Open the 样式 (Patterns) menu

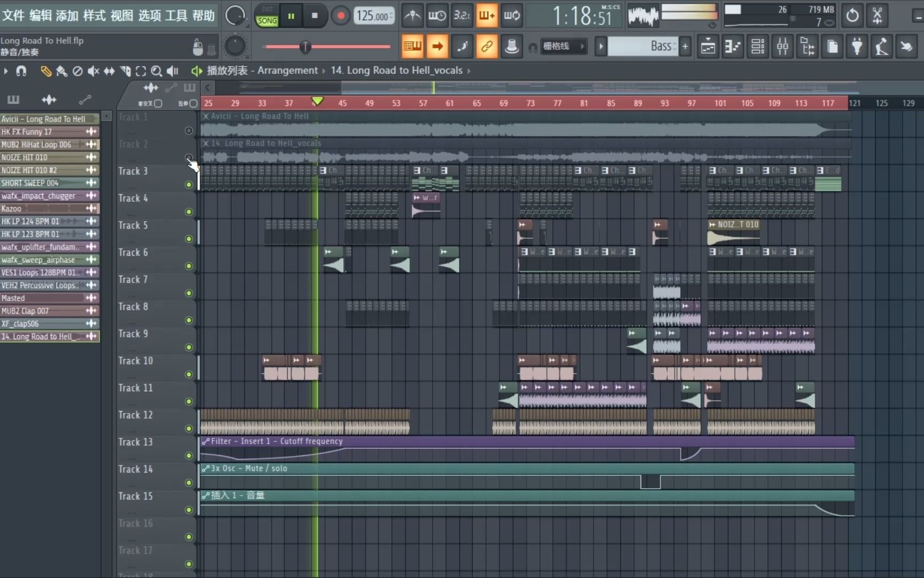tap(95, 16)
